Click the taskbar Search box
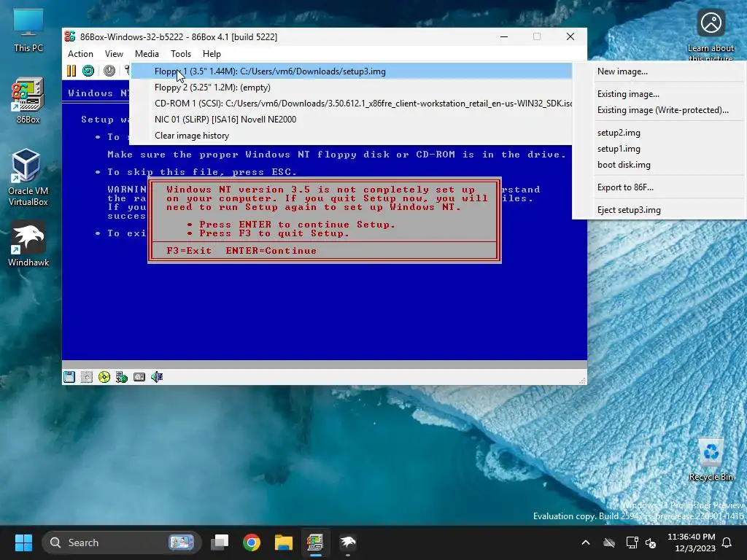Viewport: 747px width, 560px height. [122, 542]
